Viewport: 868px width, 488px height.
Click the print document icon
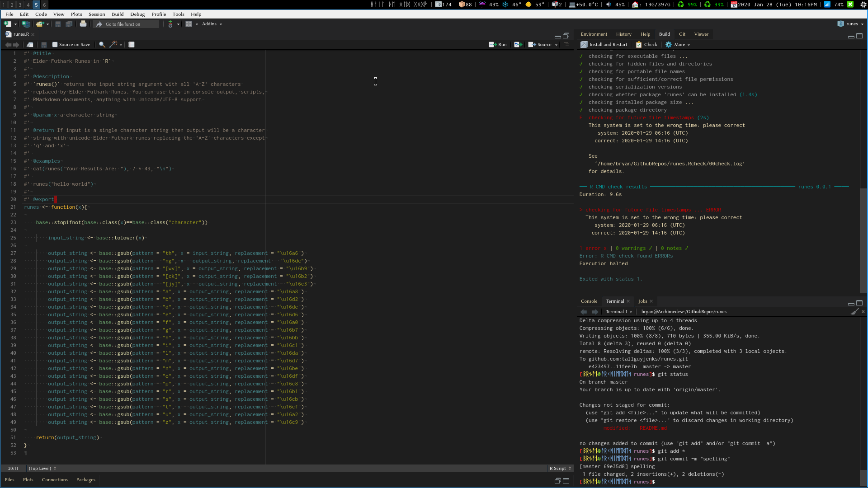pyautogui.click(x=83, y=24)
